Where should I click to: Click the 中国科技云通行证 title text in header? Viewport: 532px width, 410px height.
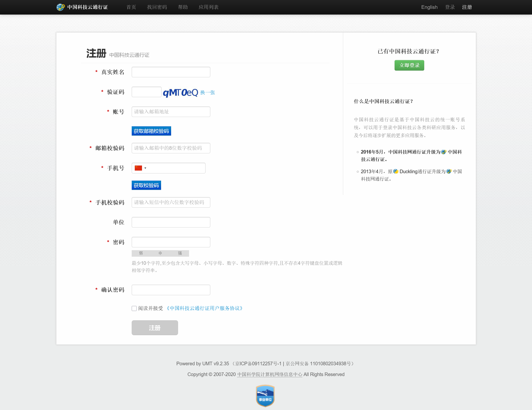click(x=87, y=7)
